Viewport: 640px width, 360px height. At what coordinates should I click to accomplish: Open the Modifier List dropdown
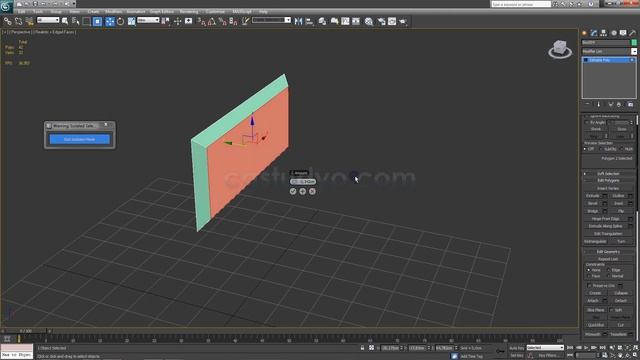[633, 51]
